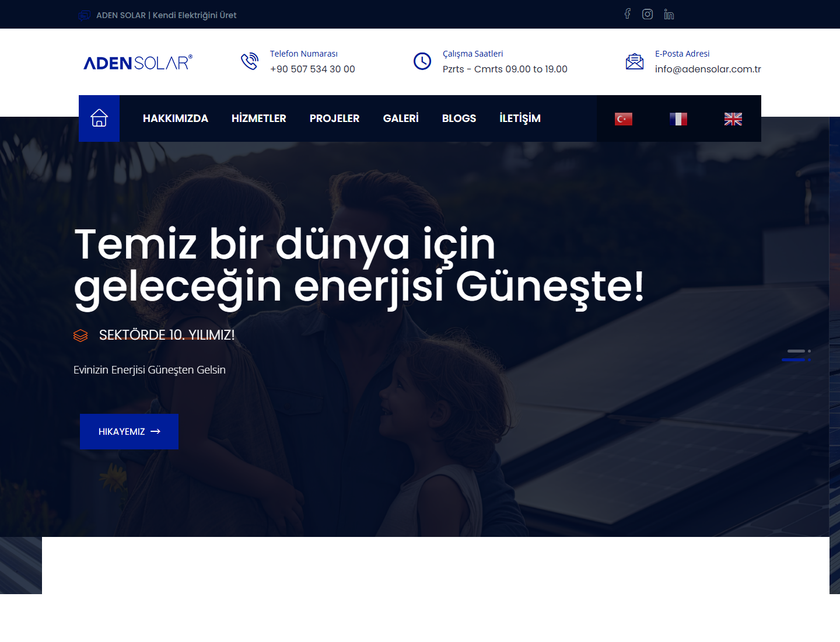
Task: Click 'Evinizin Enerjisi Güneşten Gelsin' text
Action: [150, 370]
